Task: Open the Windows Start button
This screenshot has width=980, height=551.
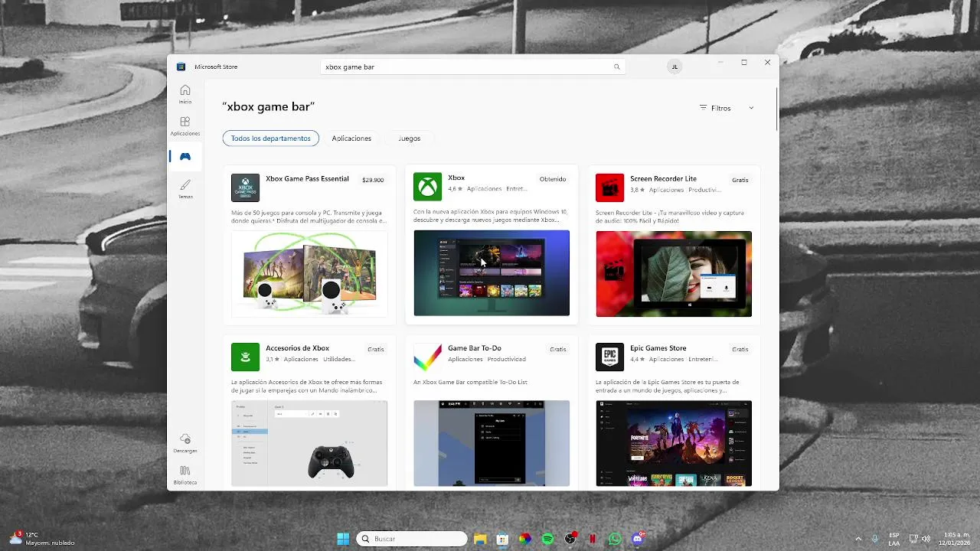Action: coord(343,539)
